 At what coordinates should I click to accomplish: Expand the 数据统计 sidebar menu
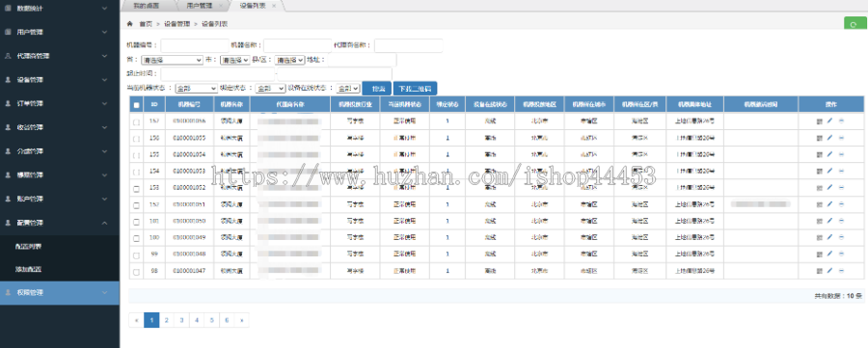[60, 9]
